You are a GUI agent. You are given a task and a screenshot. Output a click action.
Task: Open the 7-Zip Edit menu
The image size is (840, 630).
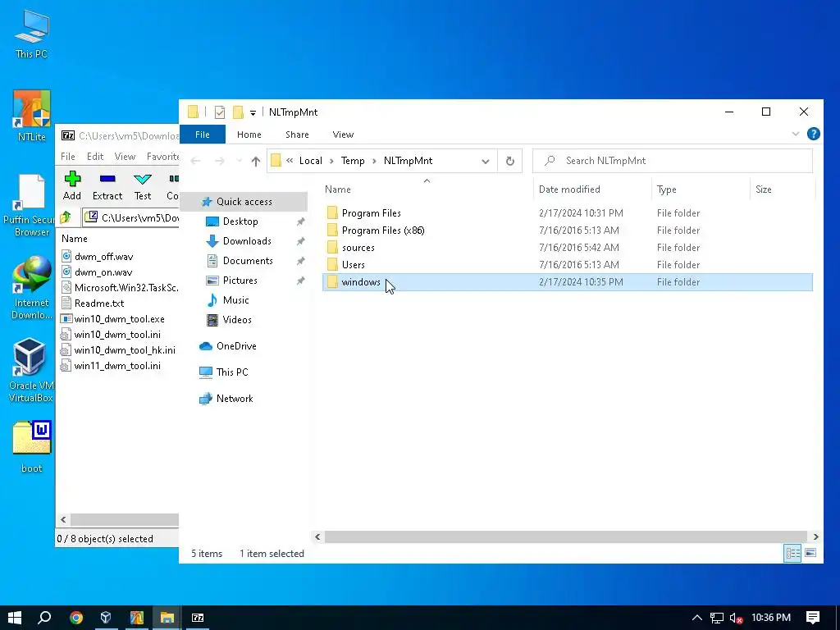coord(95,157)
